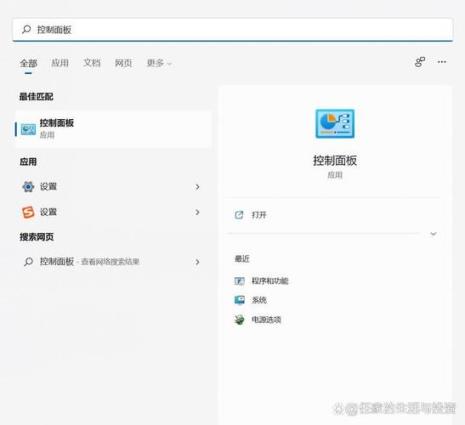This screenshot has height=425, width=465.
Task: Click the blue gear 设置 icon
Action: point(28,187)
